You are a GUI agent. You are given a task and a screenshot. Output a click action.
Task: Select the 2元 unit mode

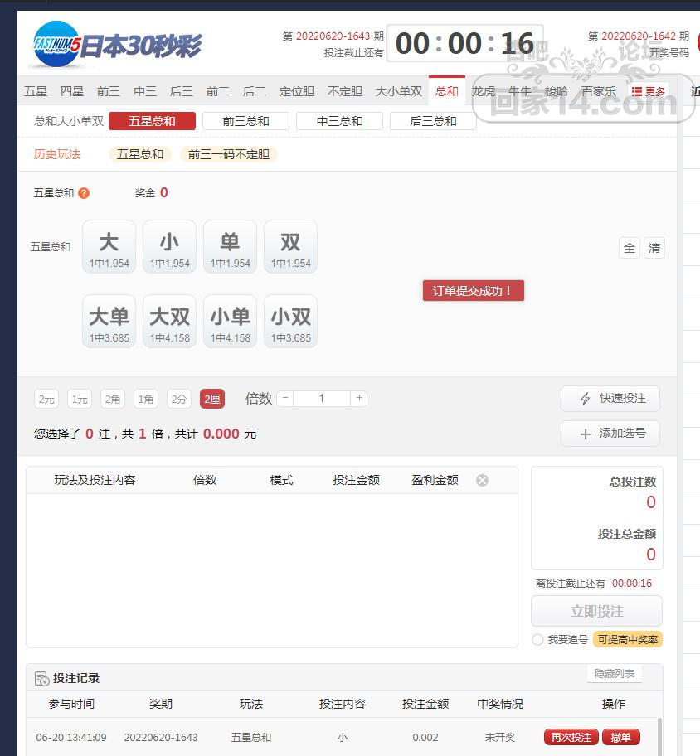[46, 400]
